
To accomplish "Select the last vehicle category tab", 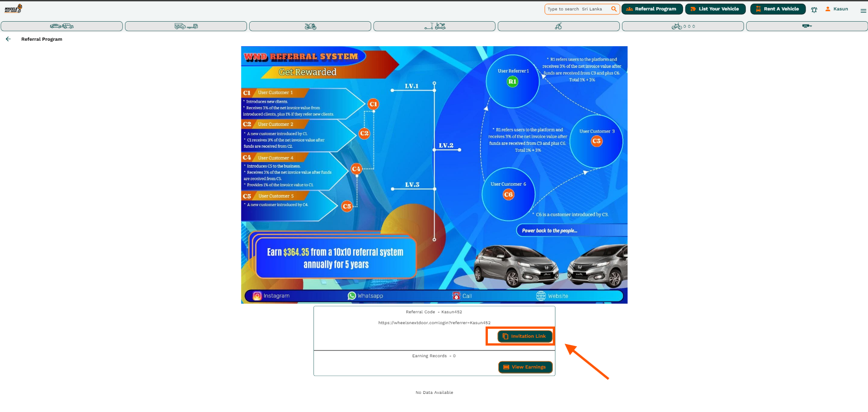I will coord(806,26).
